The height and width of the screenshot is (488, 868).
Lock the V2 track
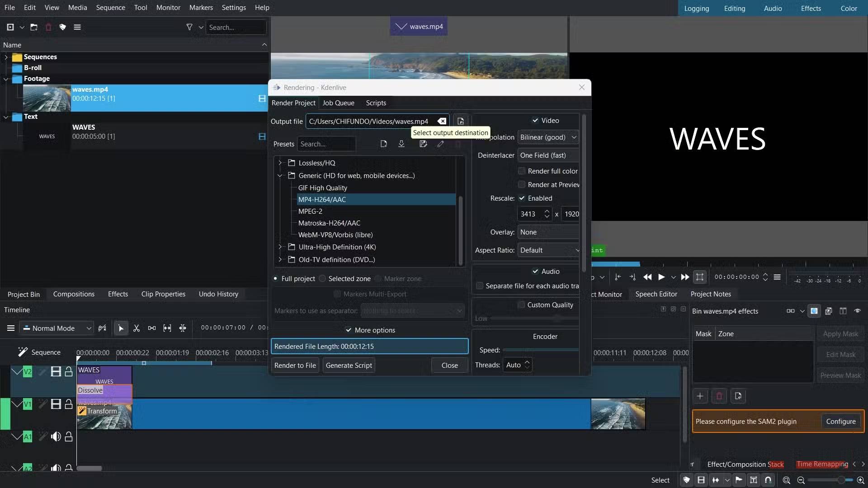coord(69,372)
